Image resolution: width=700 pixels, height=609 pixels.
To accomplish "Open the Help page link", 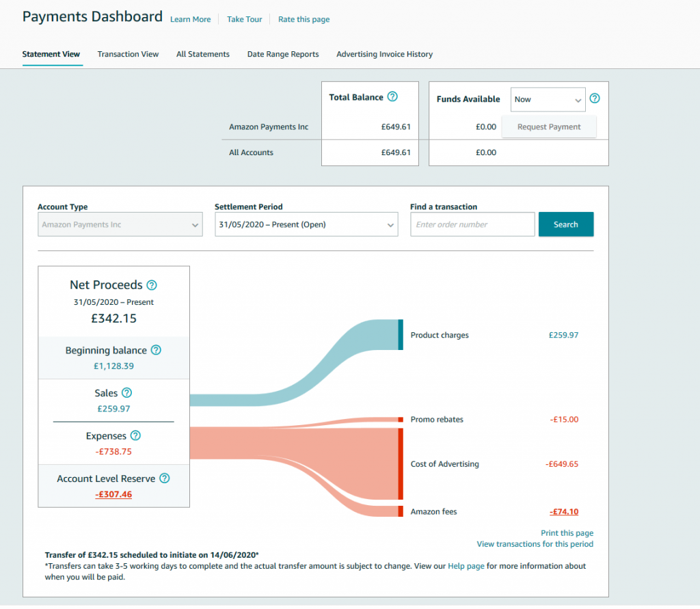I will pos(466,566).
